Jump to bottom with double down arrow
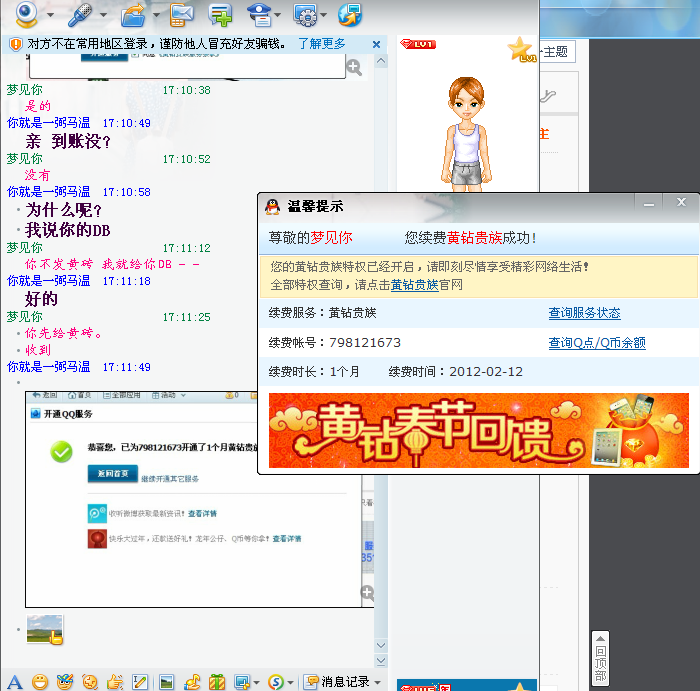 (381, 661)
